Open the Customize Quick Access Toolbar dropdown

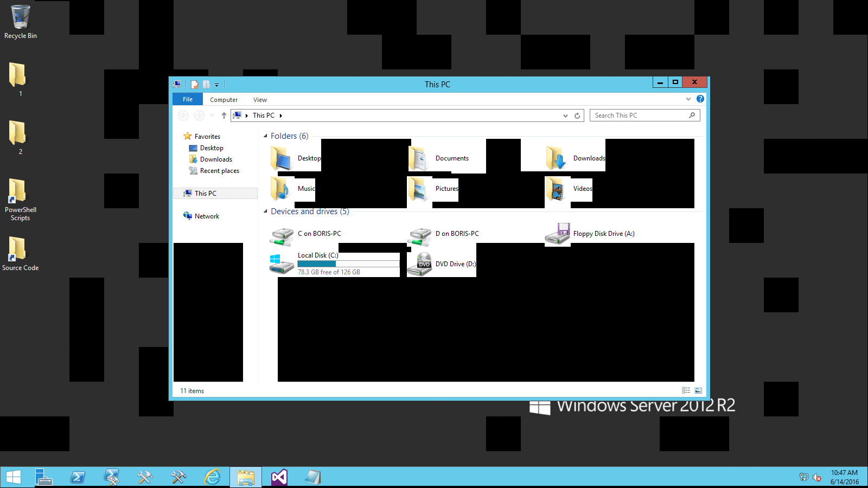coord(217,85)
